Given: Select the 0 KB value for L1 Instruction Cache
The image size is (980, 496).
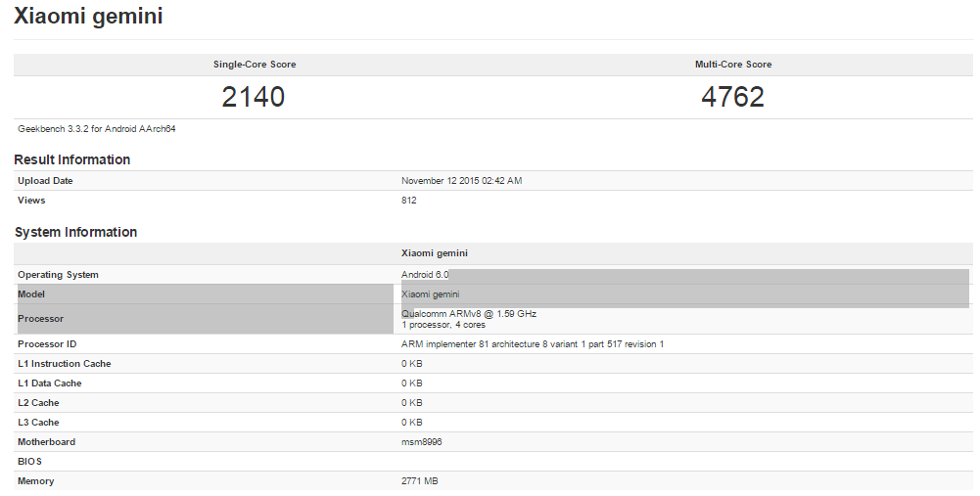Looking at the screenshot, I should pos(412,364).
